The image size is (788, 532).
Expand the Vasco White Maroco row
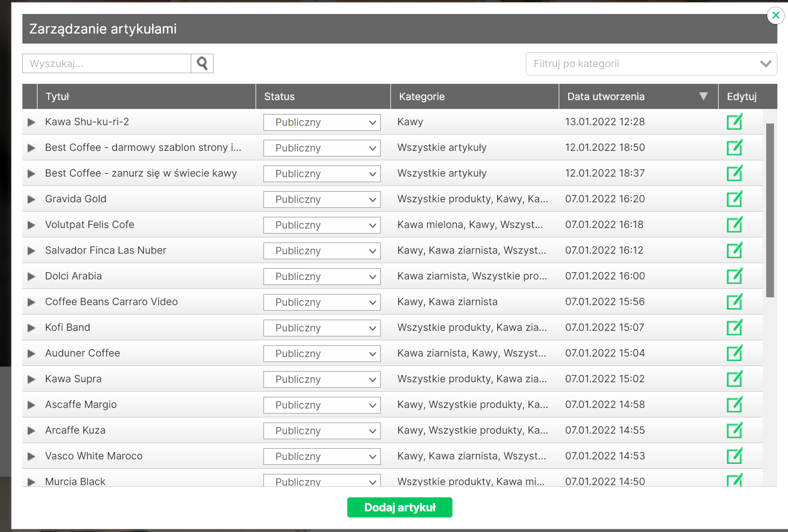tap(31, 457)
